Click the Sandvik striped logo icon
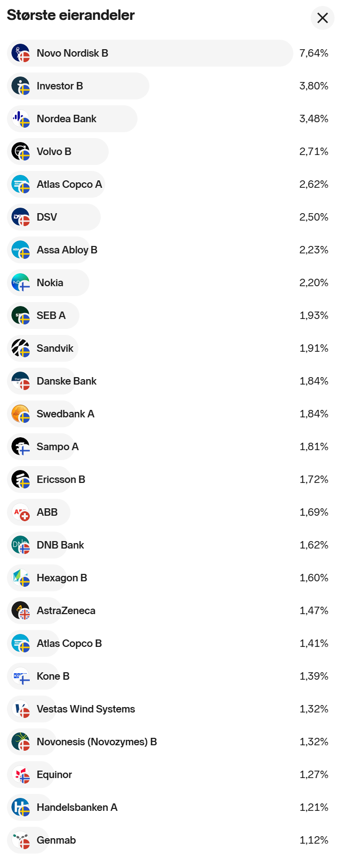 (20, 348)
